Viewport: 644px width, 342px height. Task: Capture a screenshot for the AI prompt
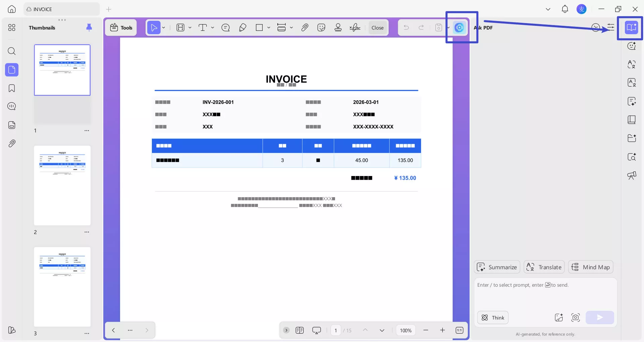576,318
